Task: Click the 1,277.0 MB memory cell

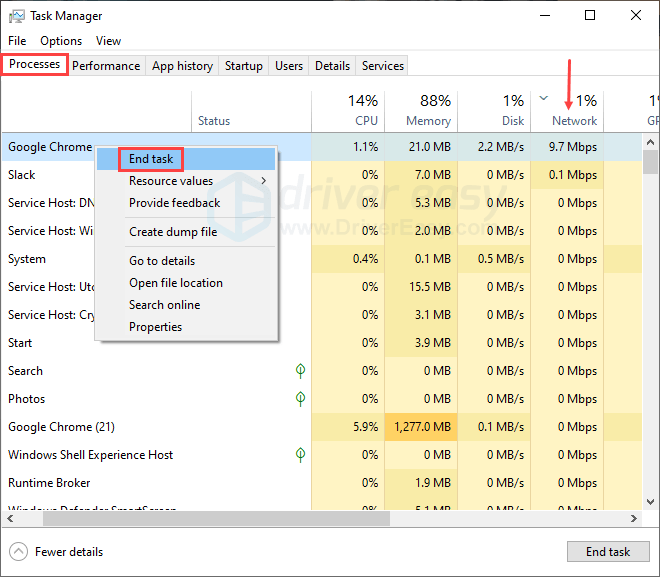Action: click(x=421, y=427)
